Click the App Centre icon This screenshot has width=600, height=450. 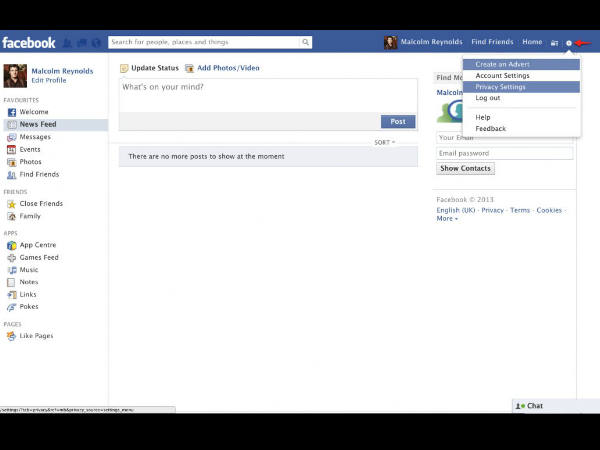[x=12, y=245]
